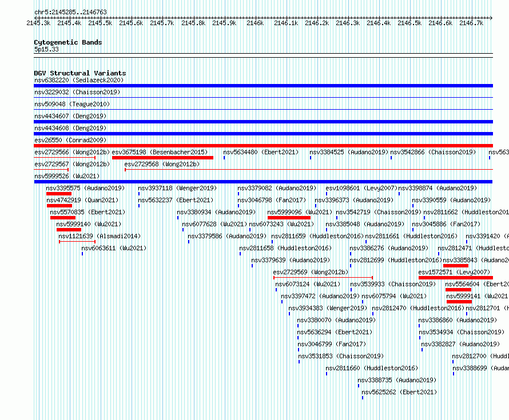This screenshot has height=420, width=509.
Task: Select nsv3380070 (Audano2019) label
Action: pos(337,320)
